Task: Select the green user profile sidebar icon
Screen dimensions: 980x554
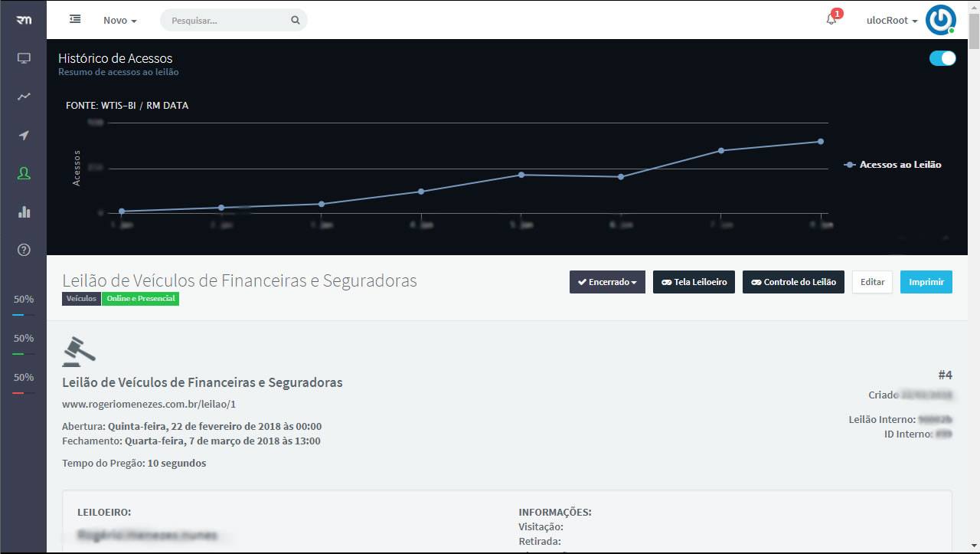Action: pyautogui.click(x=24, y=174)
